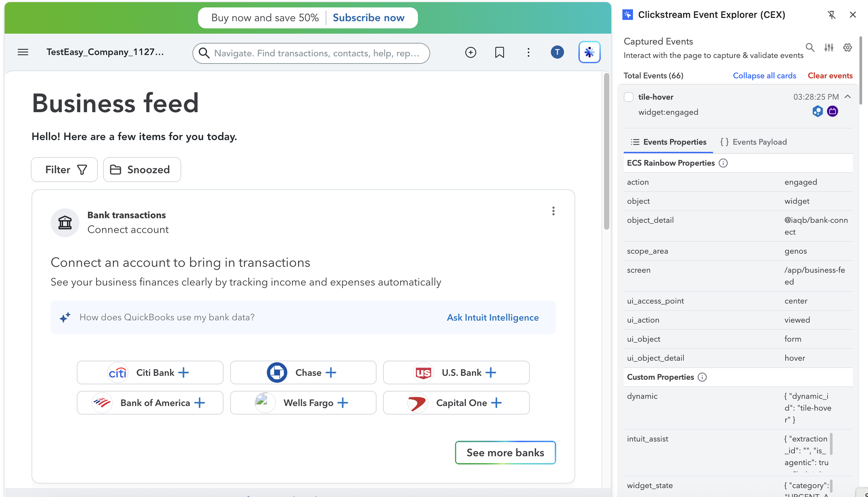This screenshot has width=868, height=497.
Task: Select the tile-hover event checkbox
Action: (x=628, y=97)
